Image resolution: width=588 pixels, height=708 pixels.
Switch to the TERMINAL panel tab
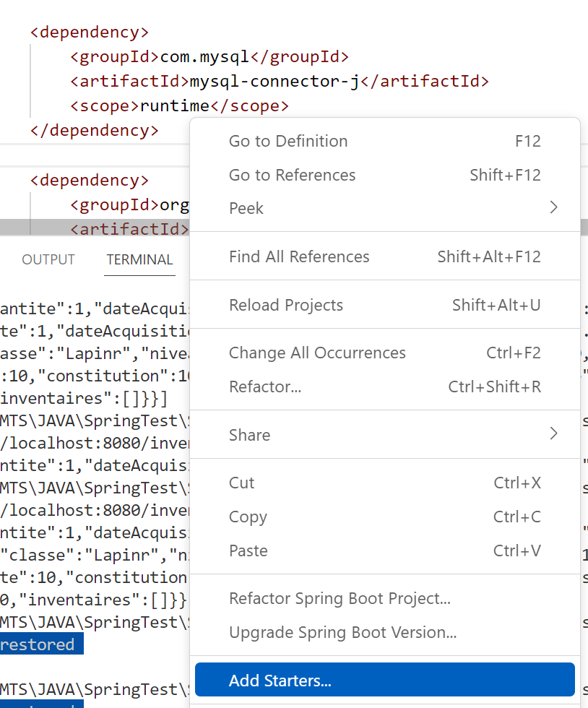click(139, 260)
